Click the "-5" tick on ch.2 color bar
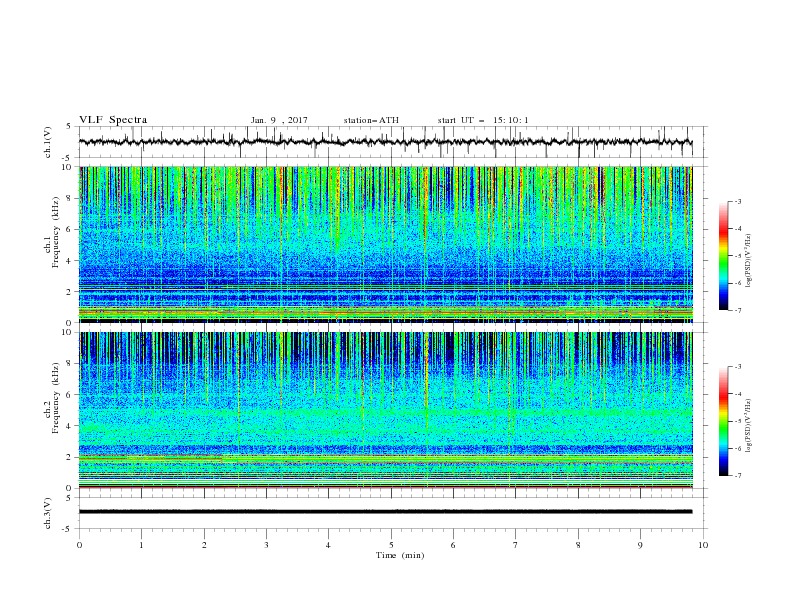792x612 pixels. [737, 421]
